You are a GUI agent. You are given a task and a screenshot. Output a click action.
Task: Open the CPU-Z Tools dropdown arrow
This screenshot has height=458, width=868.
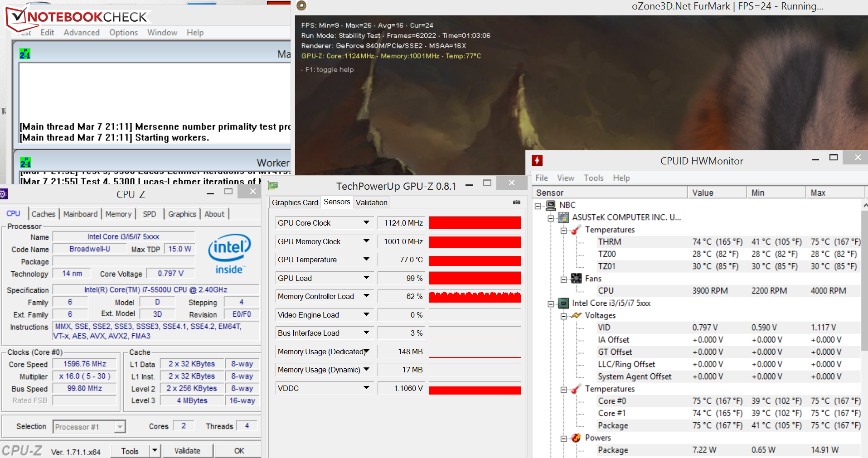(155, 450)
